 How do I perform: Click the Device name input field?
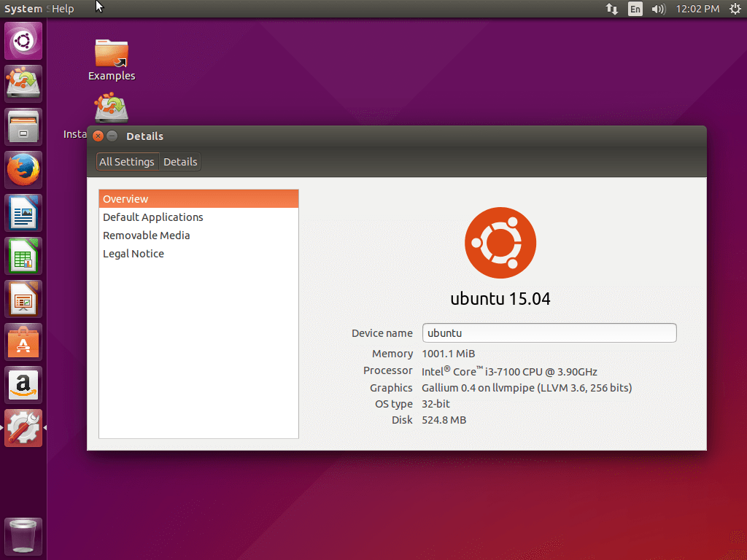(549, 332)
